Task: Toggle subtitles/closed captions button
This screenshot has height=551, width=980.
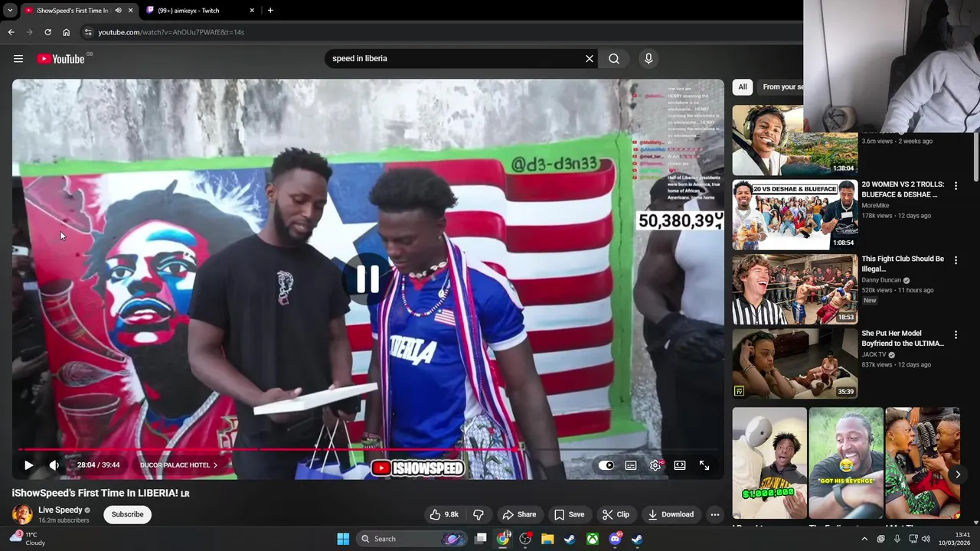Action: click(x=631, y=465)
